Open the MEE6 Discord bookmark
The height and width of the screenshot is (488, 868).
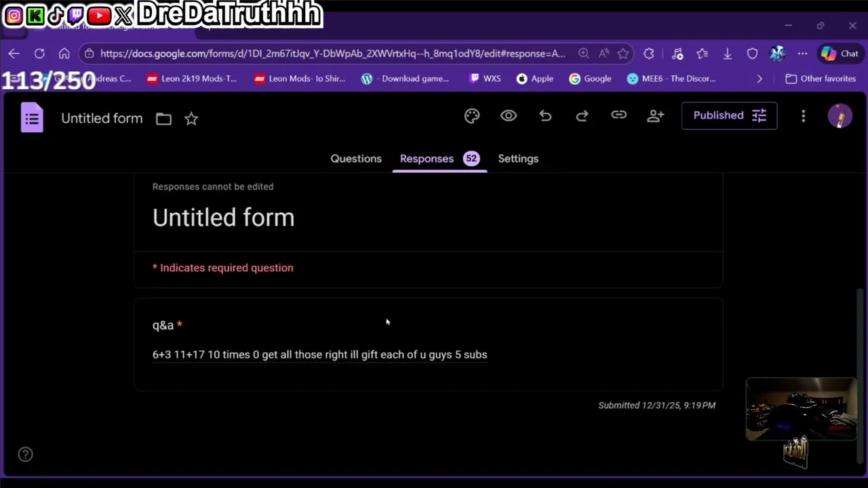coord(671,79)
